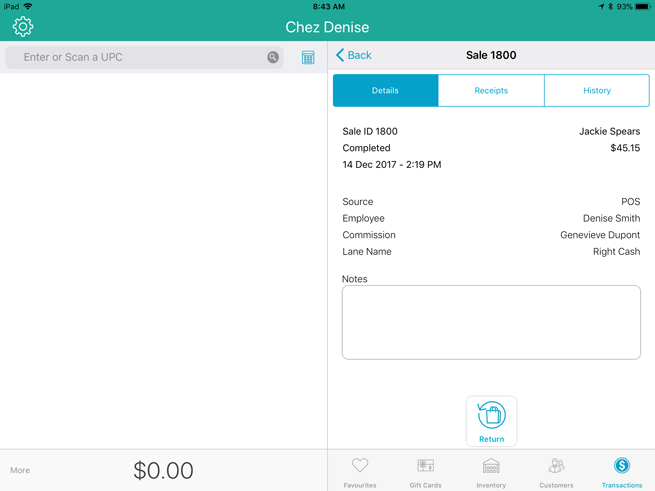This screenshot has height=491, width=655.
Task: Open Gift Cards tab
Action: [x=425, y=472]
